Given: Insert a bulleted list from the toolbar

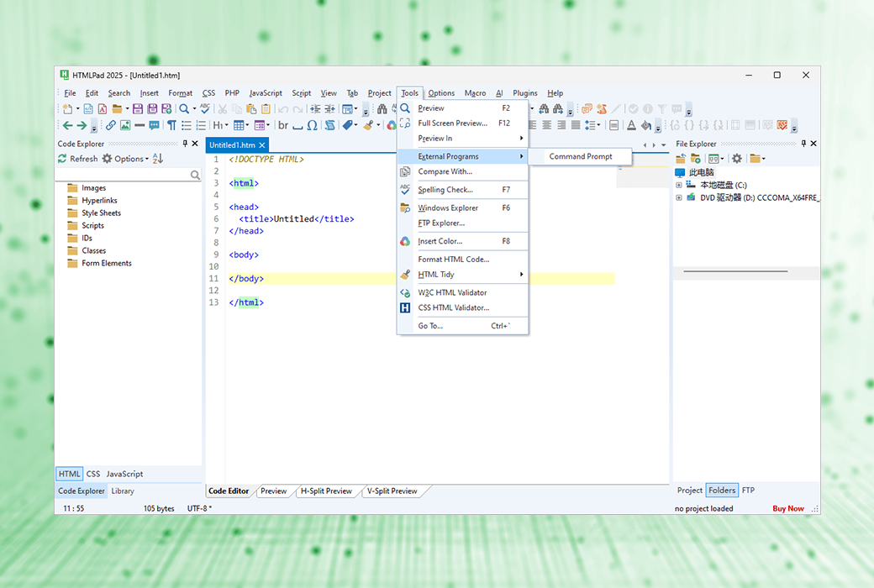Looking at the screenshot, I should pos(187,125).
